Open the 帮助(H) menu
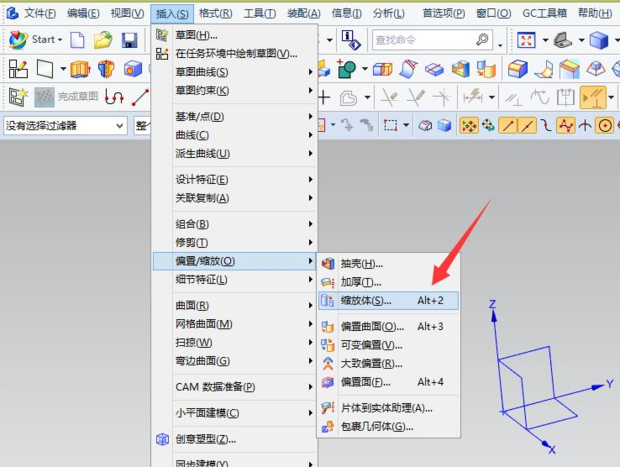 tap(595, 14)
